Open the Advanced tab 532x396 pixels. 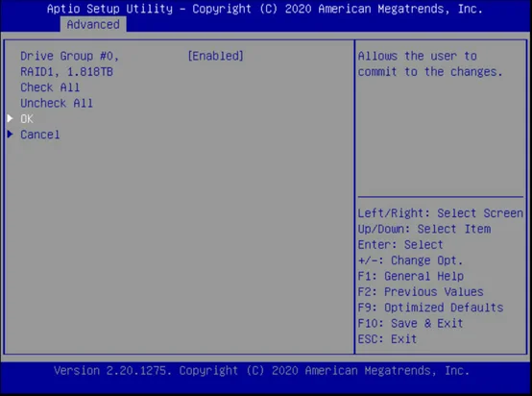(93, 25)
